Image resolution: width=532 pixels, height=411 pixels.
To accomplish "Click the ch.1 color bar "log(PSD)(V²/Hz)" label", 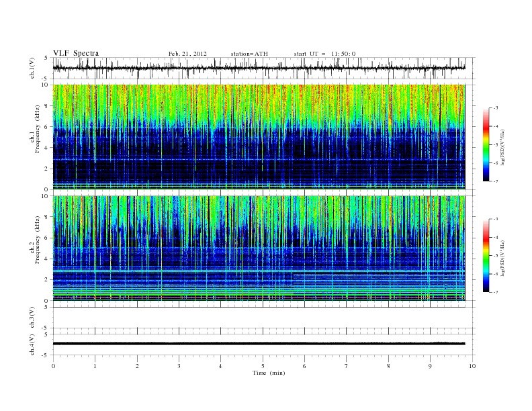I will click(502, 147).
